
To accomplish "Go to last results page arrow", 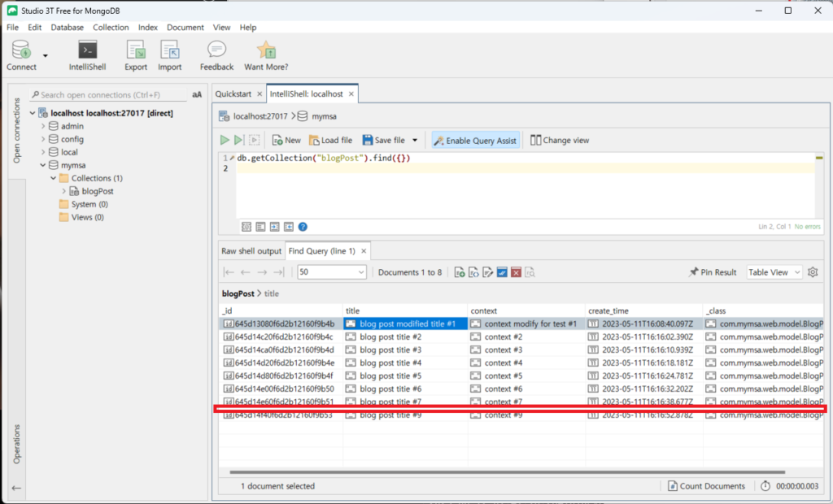I will click(278, 272).
